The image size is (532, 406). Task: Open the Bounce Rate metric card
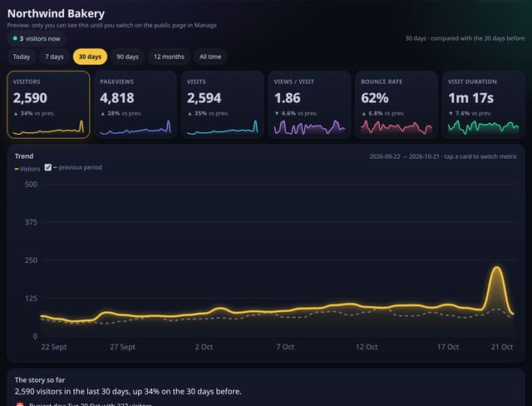[x=397, y=105]
